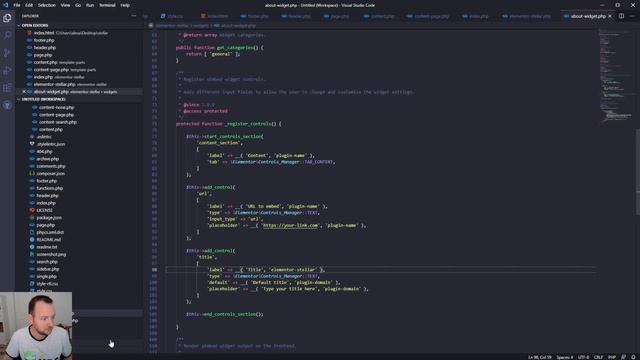Open .stylelintrc.json in workspace tree
This screenshot has height=360, width=640.
(51, 144)
